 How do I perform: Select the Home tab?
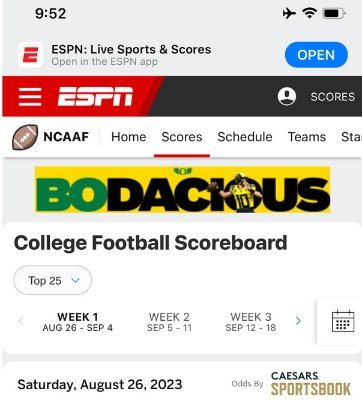click(129, 137)
